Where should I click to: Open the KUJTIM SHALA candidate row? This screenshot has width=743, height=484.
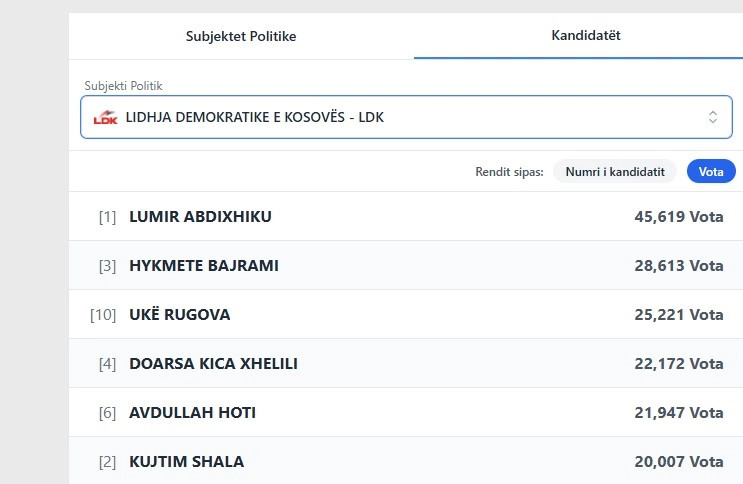(x=186, y=462)
